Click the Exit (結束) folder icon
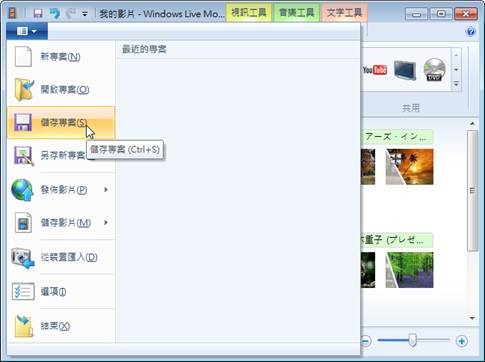Image resolution: width=485 pixels, height=362 pixels. 24,326
